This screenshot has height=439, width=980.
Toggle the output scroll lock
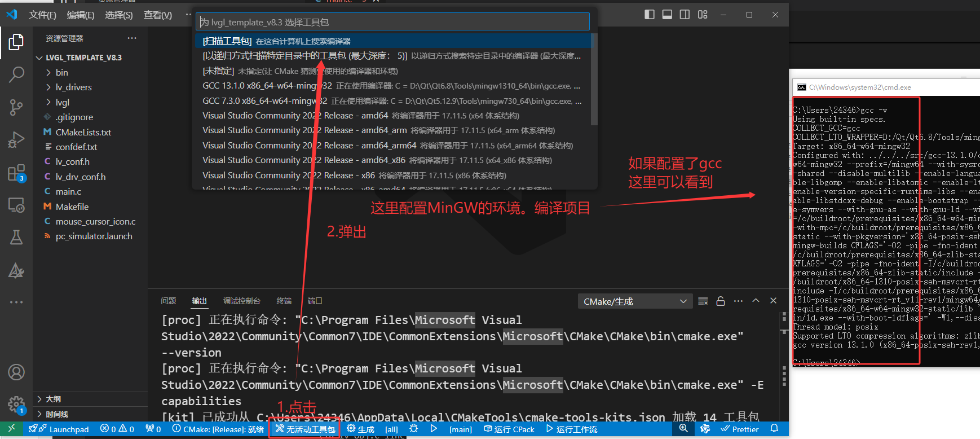pyautogui.click(x=721, y=301)
